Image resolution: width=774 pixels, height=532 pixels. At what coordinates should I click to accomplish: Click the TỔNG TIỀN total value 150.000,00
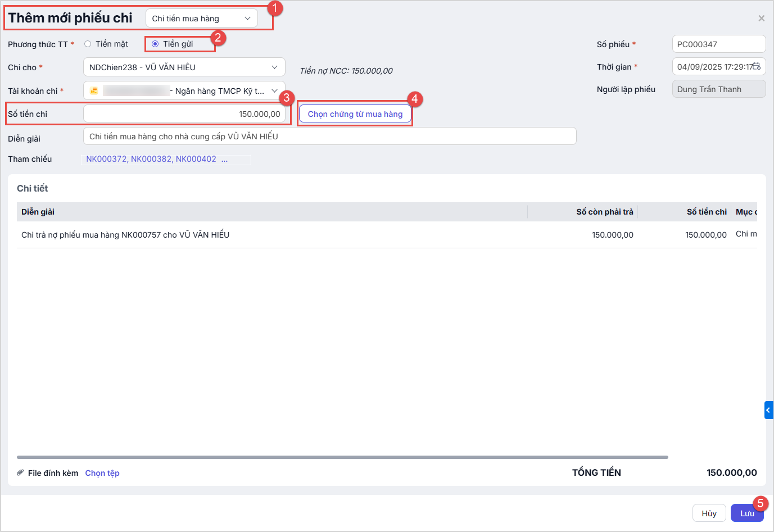click(732, 473)
